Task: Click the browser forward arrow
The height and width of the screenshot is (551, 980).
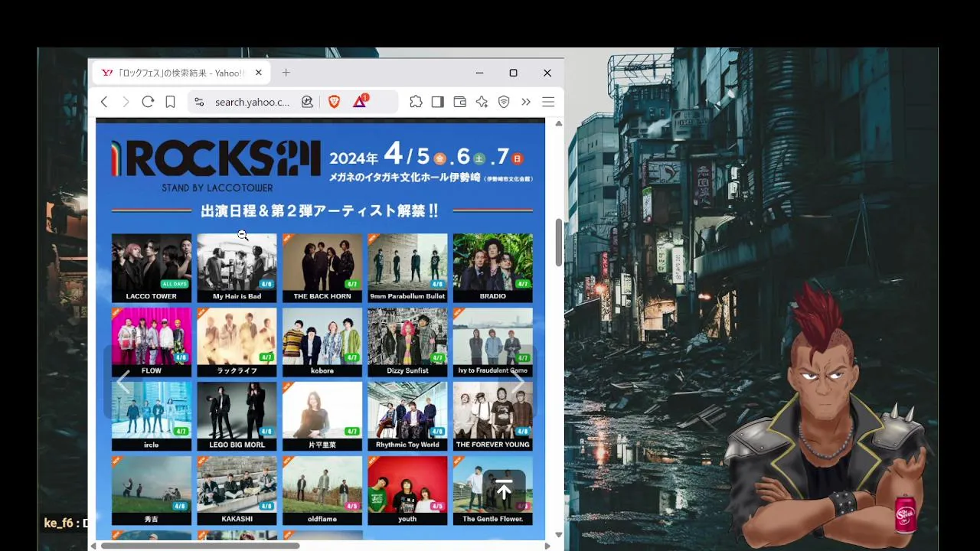Action: (x=126, y=102)
